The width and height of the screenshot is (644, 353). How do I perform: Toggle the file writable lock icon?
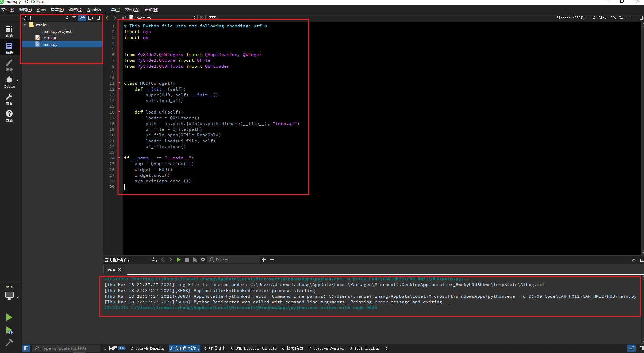tap(124, 18)
